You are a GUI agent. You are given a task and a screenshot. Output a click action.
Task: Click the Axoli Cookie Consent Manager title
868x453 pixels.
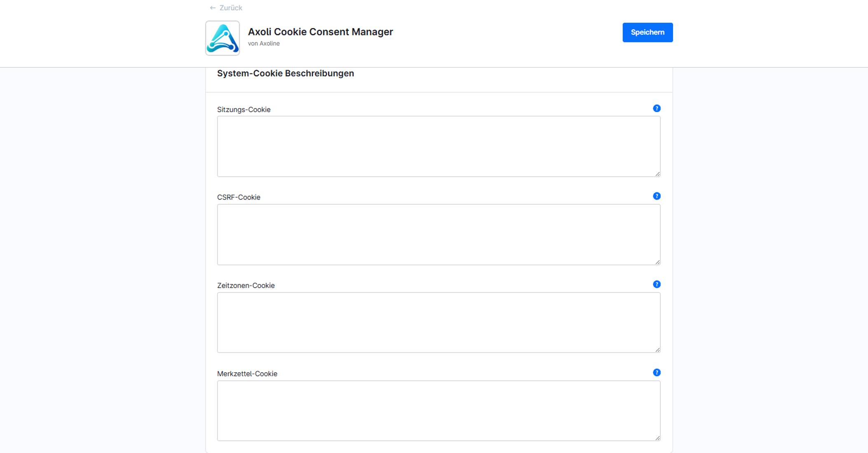tap(321, 32)
